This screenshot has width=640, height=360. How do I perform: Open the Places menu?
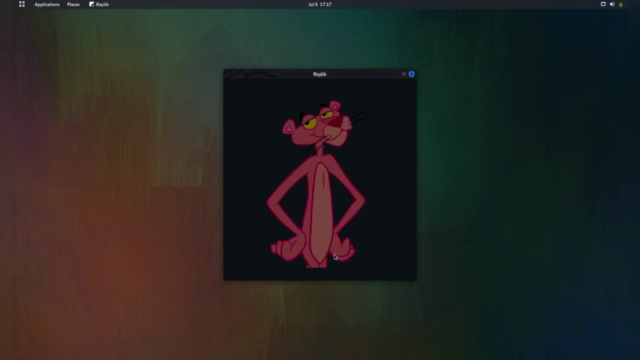tap(73, 4)
